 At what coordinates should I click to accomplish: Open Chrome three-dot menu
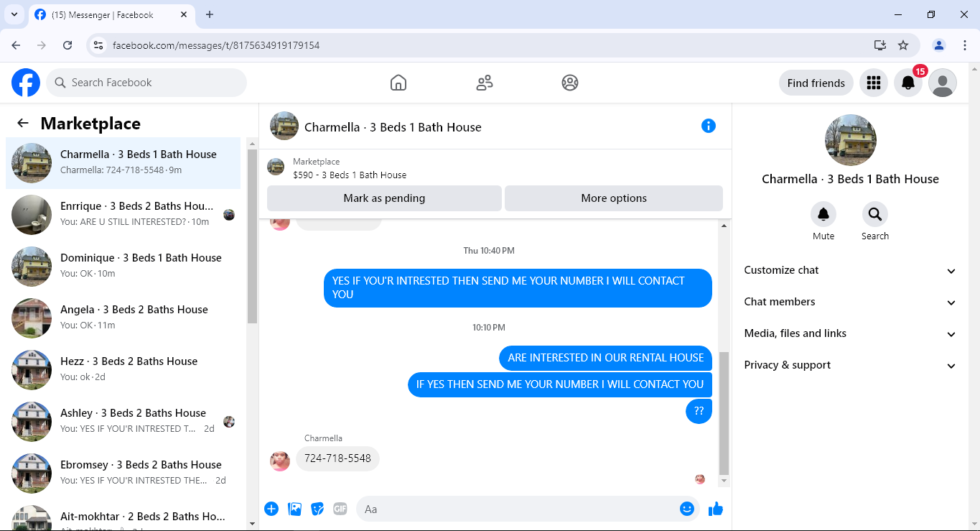tap(965, 45)
